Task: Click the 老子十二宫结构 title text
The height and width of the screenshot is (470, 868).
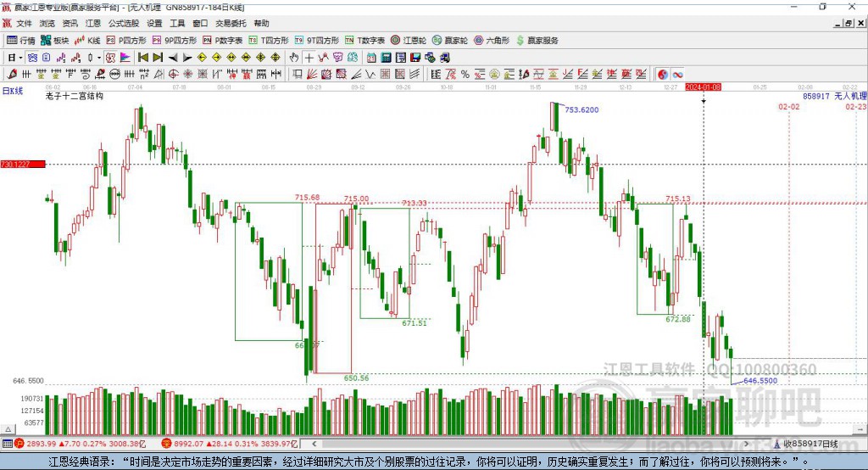Action: [x=75, y=96]
